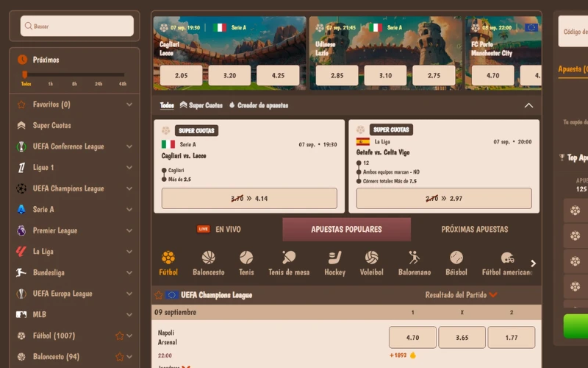Switch to EN VIVO tab
The image size is (588, 368).
[x=219, y=230]
